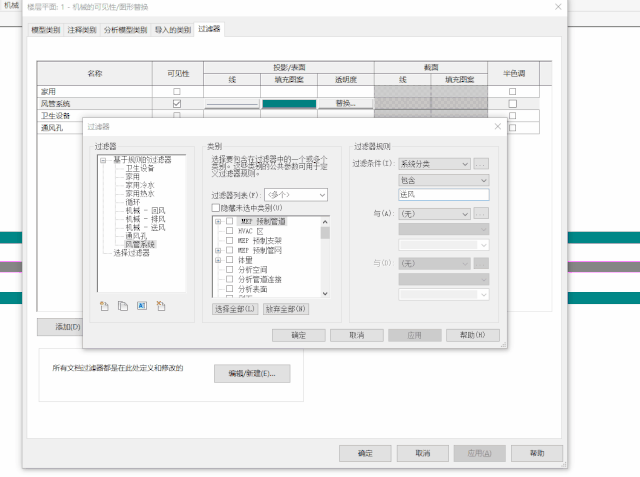This screenshot has height=477, width=640.
Task: Click the 选择全部(L) button
Action: click(235, 309)
